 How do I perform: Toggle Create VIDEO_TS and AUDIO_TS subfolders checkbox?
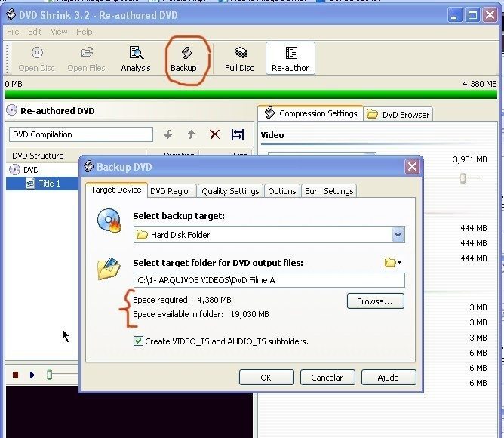pyautogui.click(x=138, y=341)
